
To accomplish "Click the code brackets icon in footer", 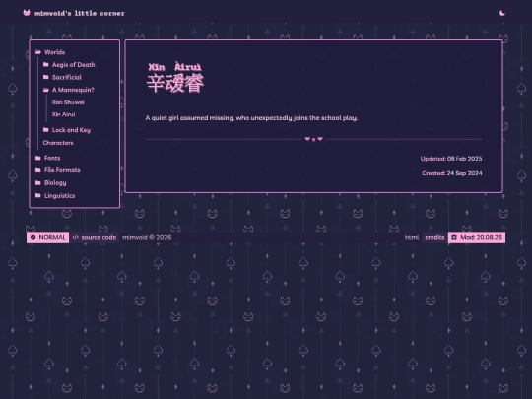I will point(75,237).
